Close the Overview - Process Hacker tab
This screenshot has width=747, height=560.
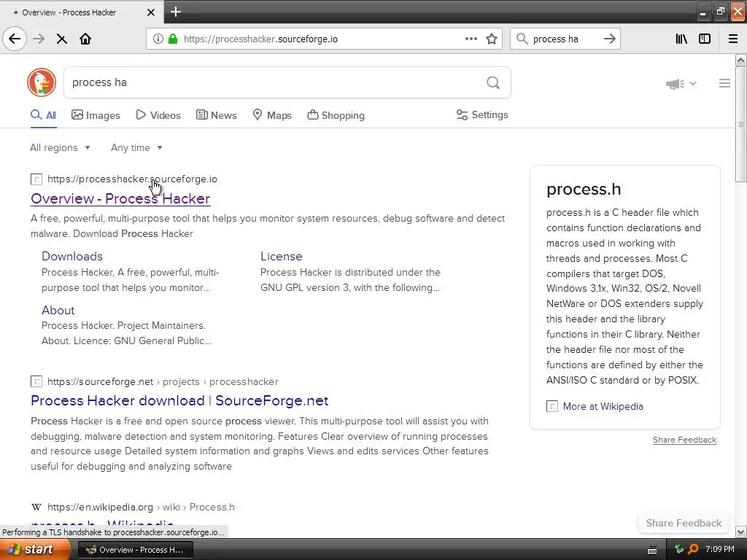150,12
